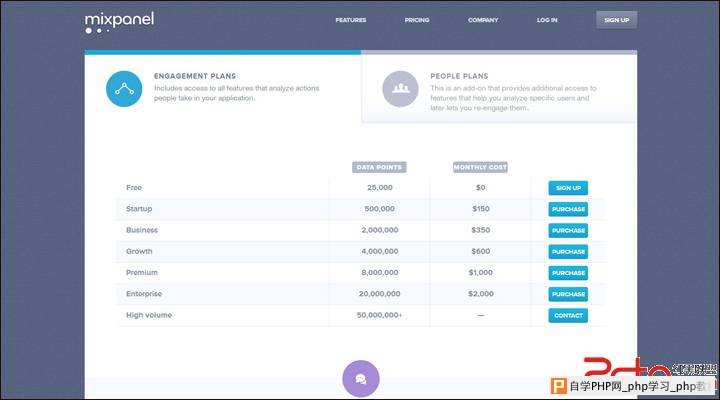Click the 20,000,000 data points value
Image resolution: width=720 pixels, height=400 pixels.
380,293
